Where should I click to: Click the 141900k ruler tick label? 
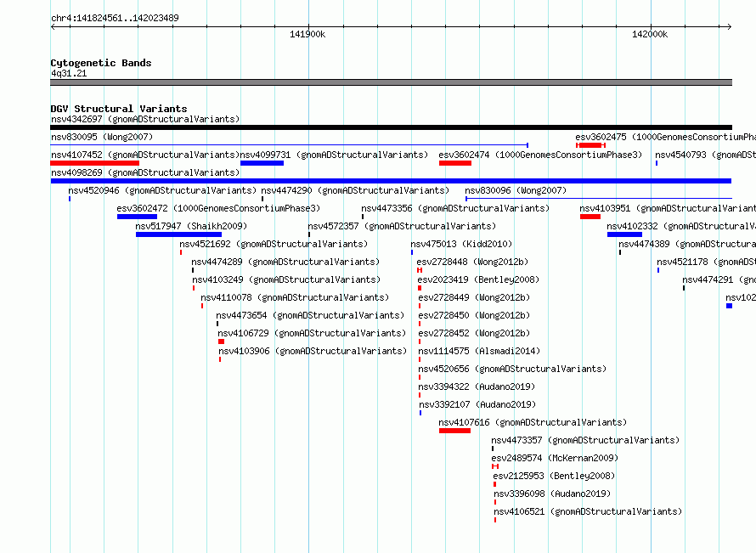307,34
